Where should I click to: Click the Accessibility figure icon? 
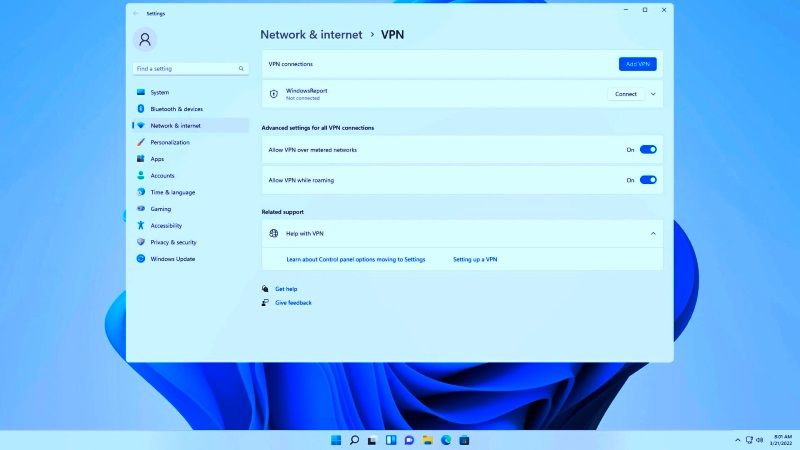141,226
